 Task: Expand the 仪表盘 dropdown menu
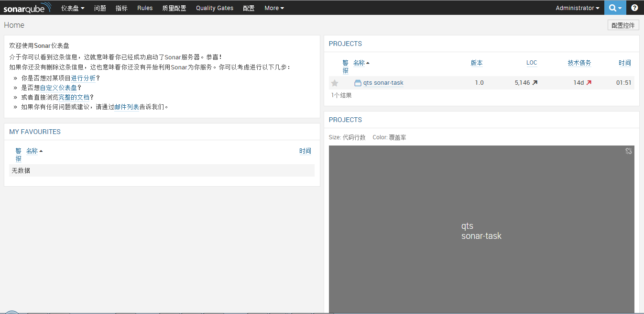click(x=73, y=8)
